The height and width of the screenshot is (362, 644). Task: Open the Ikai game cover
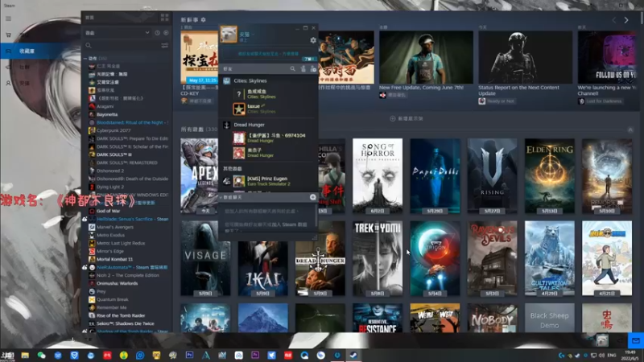pyautogui.click(x=263, y=269)
